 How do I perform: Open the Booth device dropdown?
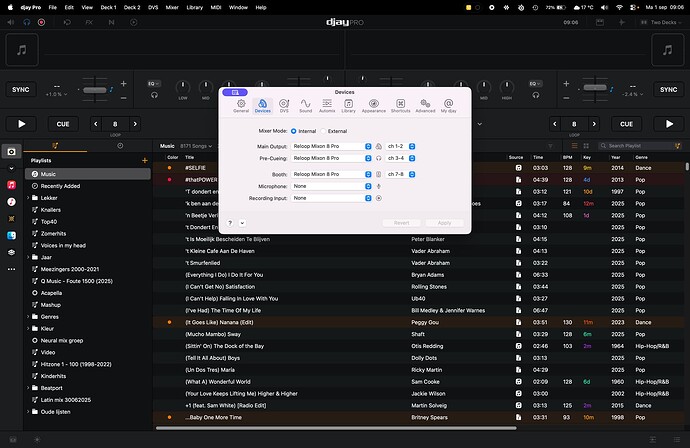coord(331,174)
